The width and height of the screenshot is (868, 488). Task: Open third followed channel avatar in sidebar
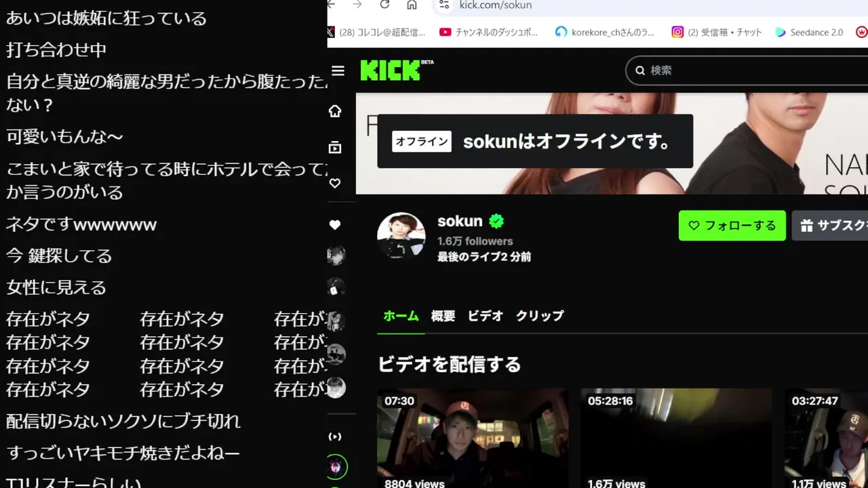336,321
